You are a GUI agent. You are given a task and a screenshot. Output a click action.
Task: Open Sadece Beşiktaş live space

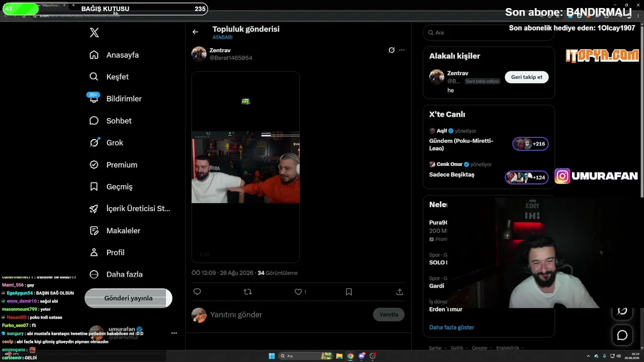pos(452,174)
